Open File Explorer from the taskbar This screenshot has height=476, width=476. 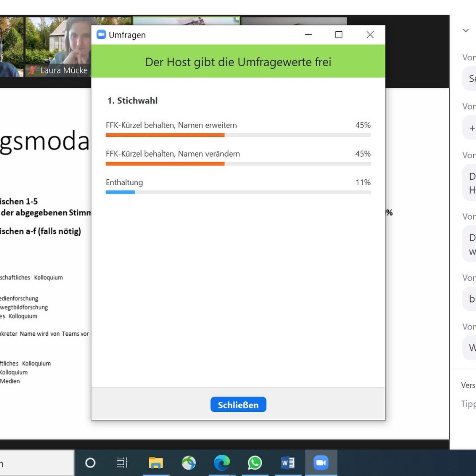pyautogui.click(x=156, y=463)
